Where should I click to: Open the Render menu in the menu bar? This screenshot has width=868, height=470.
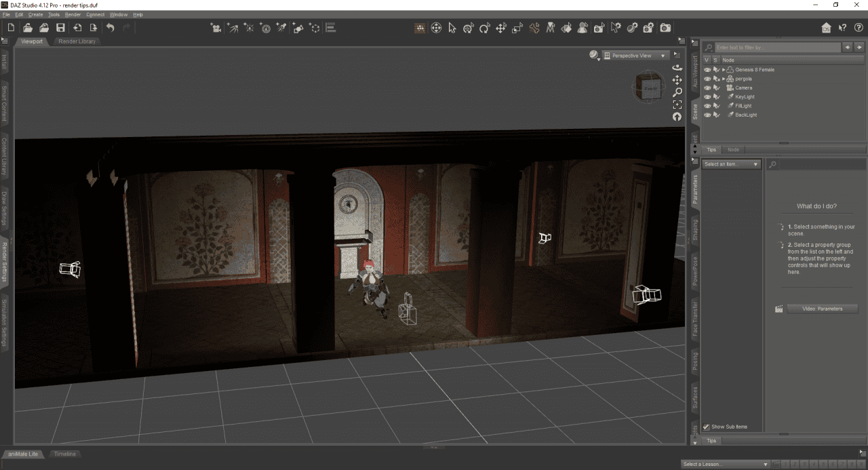tap(72, 14)
